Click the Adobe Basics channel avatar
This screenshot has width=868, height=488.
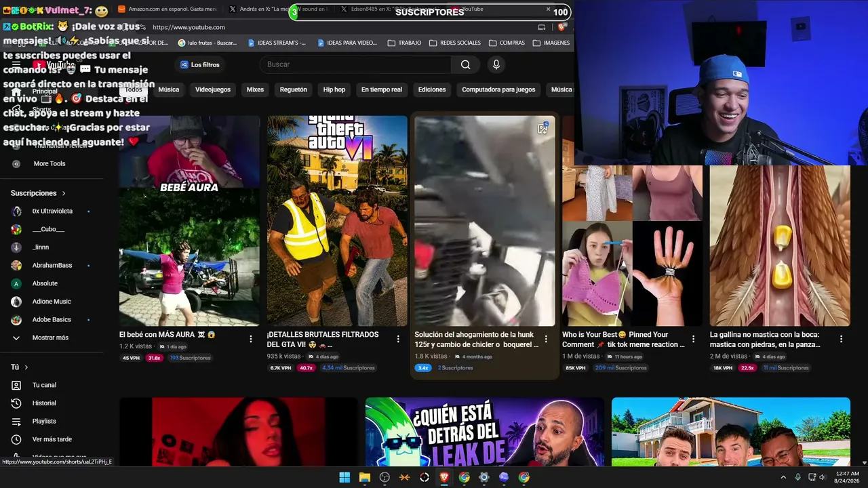tap(16, 320)
